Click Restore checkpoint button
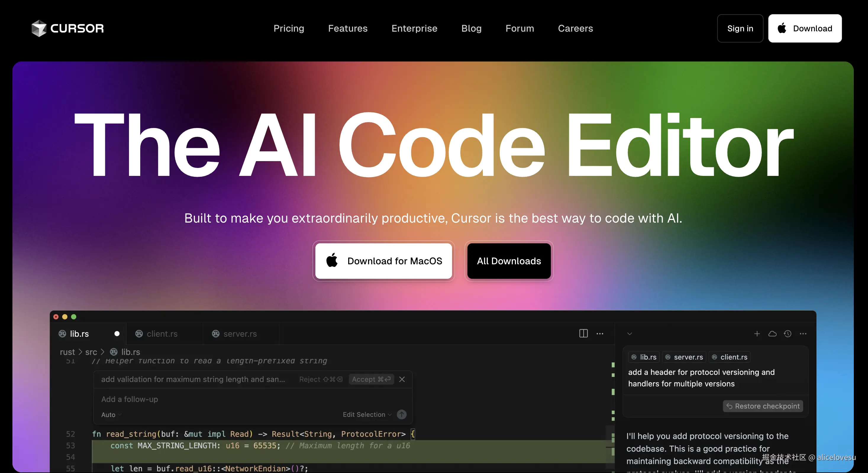The height and width of the screenshot is (473, 868). [x=763, y=406]
